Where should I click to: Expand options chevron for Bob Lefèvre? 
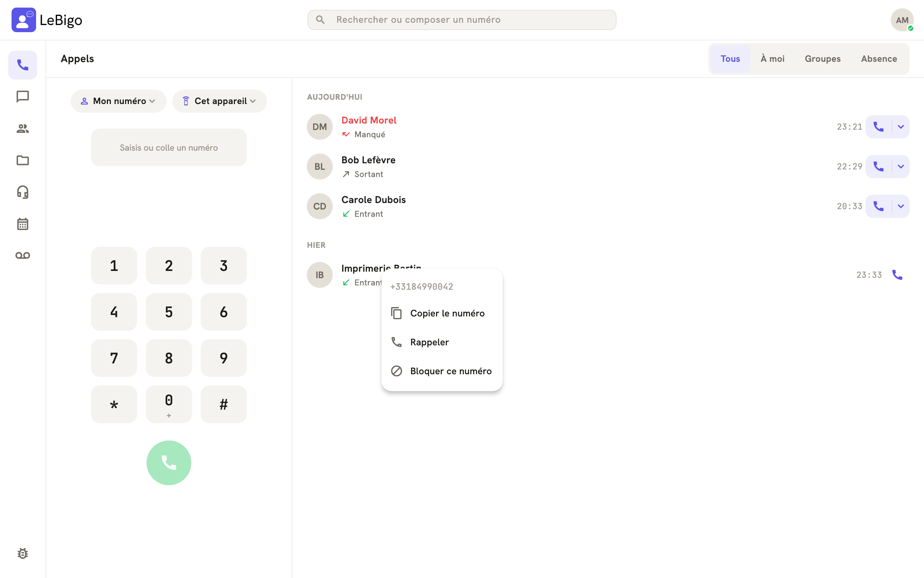pos(901,166)
